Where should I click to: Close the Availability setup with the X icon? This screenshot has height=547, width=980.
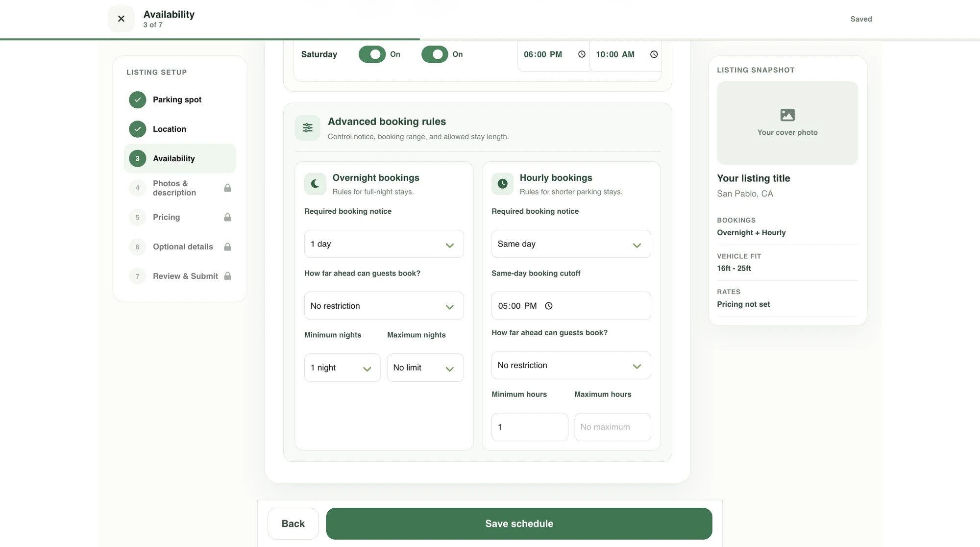click(x=121, y=19)
